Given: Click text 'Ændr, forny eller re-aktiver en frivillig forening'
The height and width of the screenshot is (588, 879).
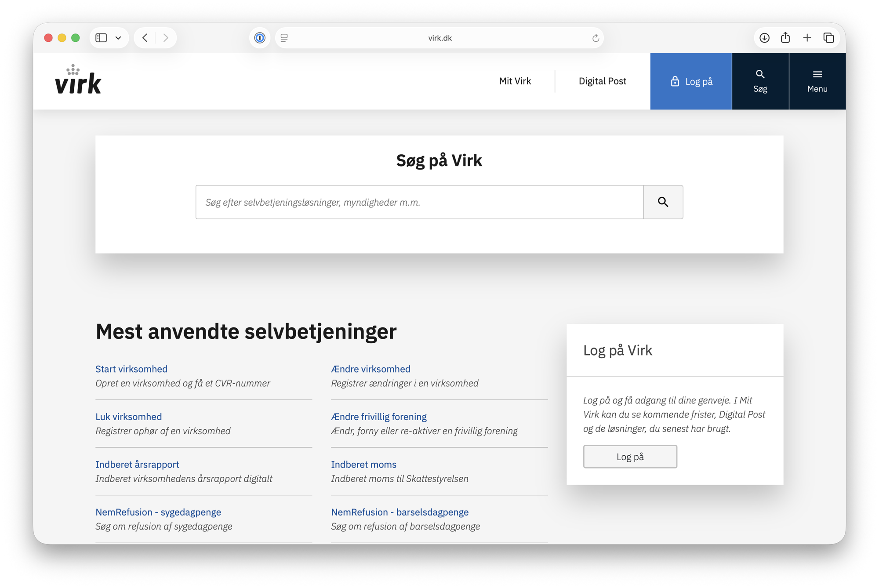Looking at the screenshot, I should tap(424, 431).
